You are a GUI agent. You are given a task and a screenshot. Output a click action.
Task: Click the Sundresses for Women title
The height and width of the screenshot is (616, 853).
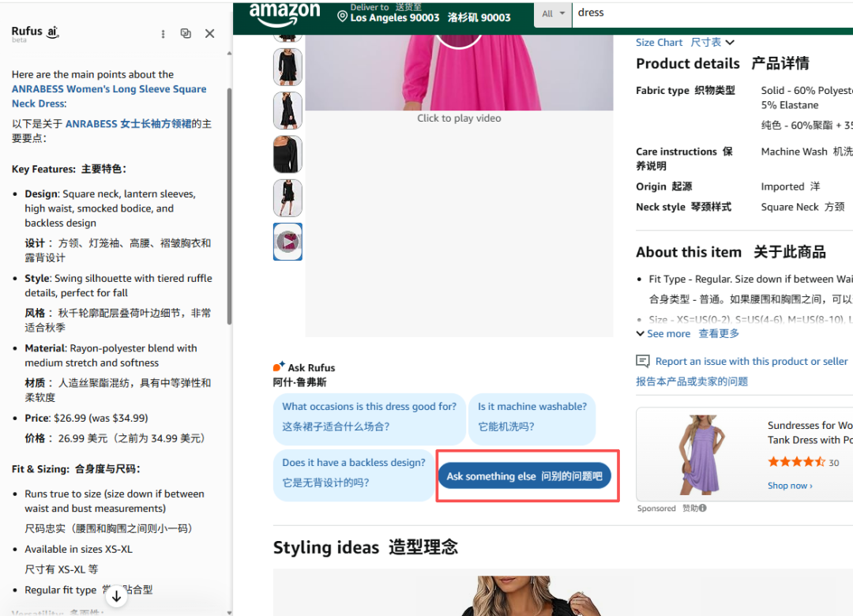coord(810,433)
